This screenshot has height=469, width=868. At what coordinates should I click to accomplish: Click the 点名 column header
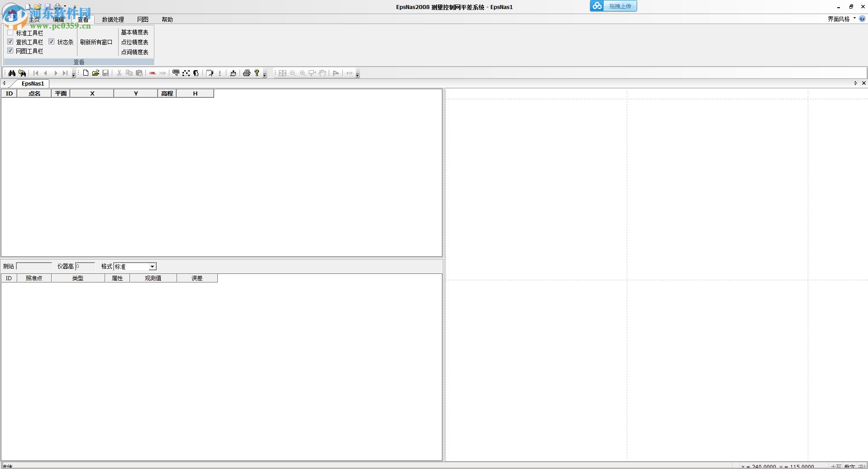tap(34, 93)
